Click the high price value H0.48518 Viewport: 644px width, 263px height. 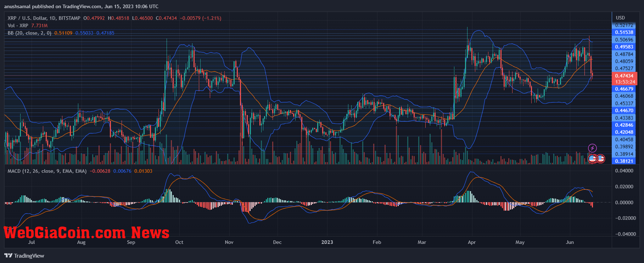(x=118, y=18)
